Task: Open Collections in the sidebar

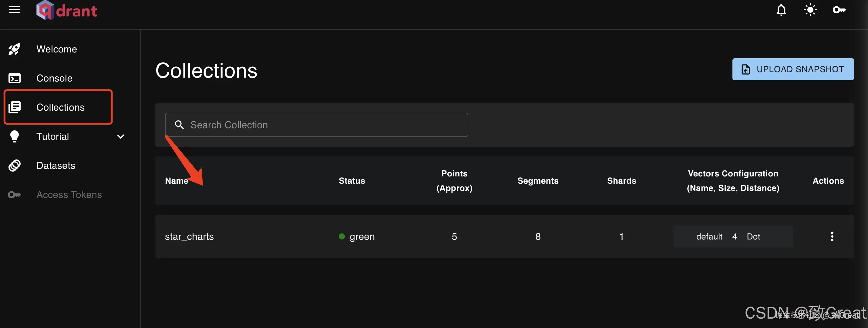Action: (x=60, y=107)
